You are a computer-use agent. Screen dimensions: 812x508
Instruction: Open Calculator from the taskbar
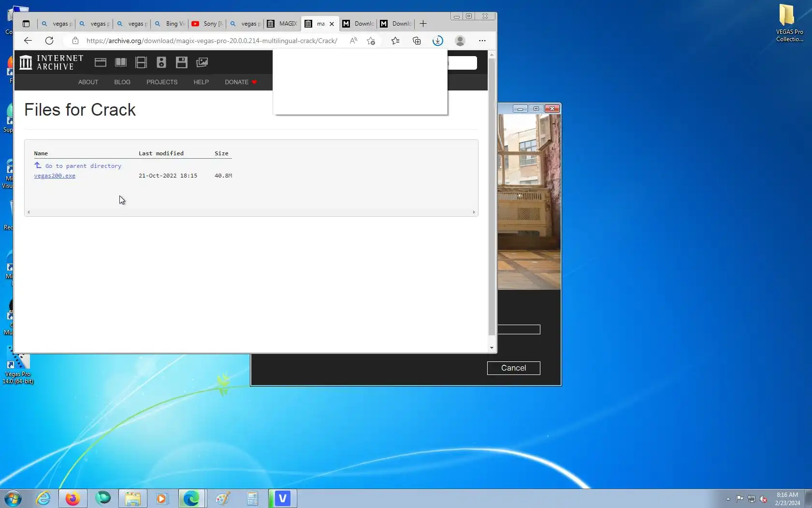(x=252, y=498)
